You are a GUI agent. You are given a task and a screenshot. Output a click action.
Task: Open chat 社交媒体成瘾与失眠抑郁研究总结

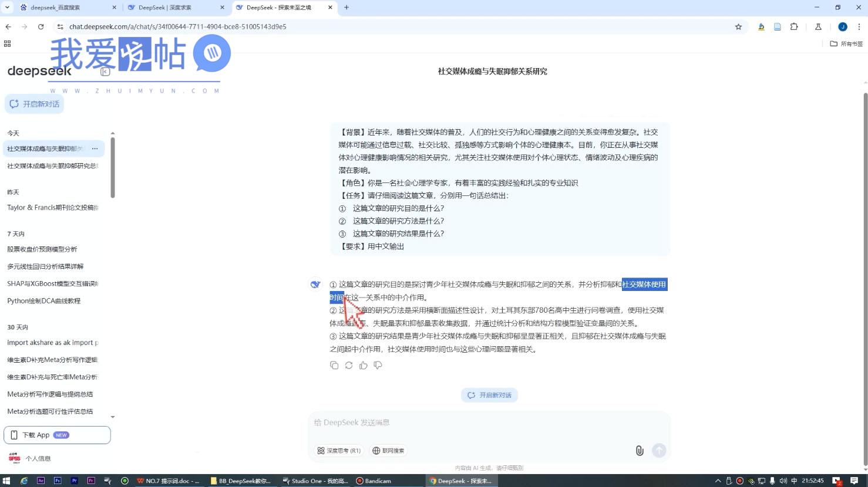53,166
